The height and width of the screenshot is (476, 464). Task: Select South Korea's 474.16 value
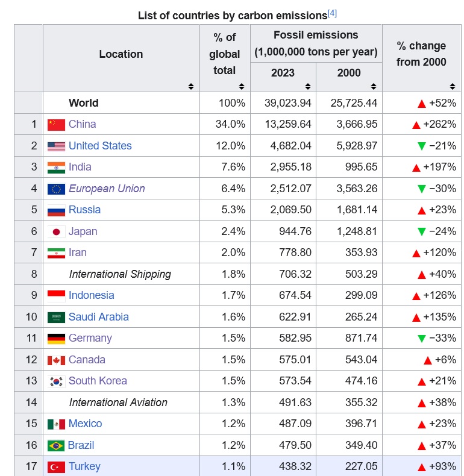[362, 381]
